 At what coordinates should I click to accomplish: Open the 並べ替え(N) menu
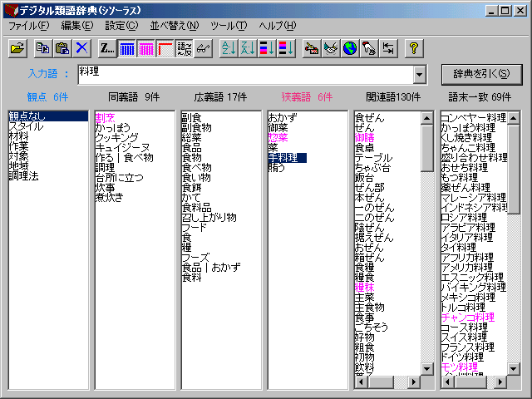tap(175, 26)
